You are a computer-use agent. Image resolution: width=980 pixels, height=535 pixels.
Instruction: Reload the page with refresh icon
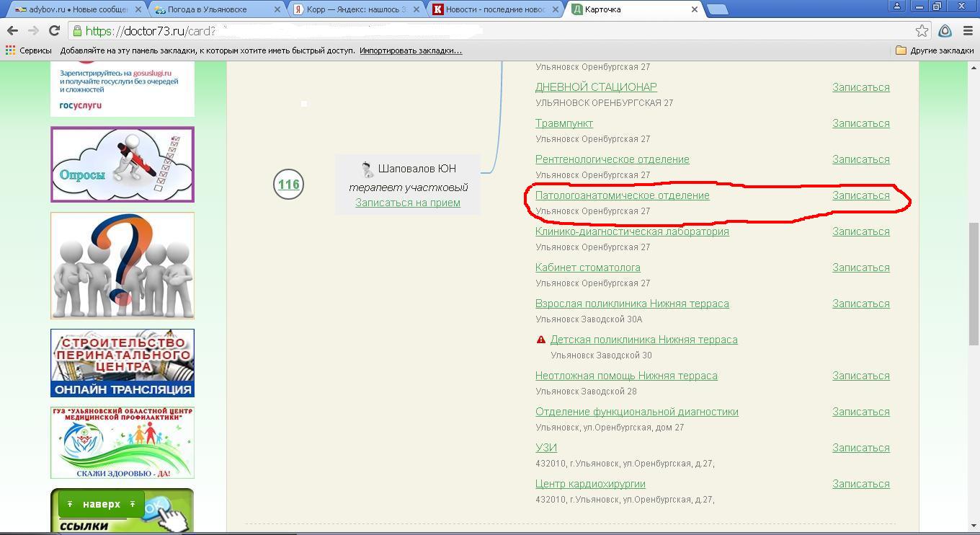point(54,30)
